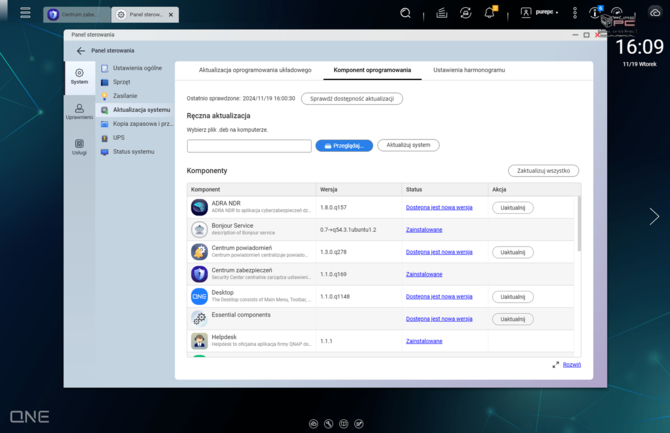Screen dimensions: 670x433
Task: Focus the .deb file path input field
Action: (x=249, y=146)
